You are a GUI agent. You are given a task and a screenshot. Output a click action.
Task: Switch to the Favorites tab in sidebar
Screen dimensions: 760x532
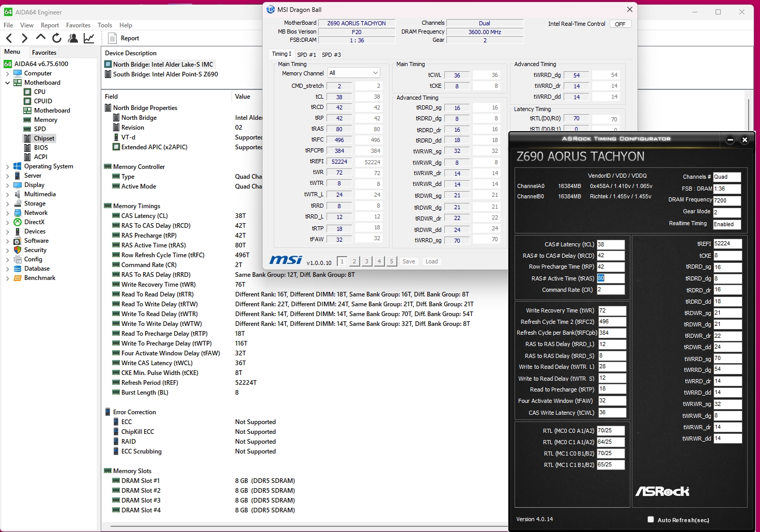(44, 53)
